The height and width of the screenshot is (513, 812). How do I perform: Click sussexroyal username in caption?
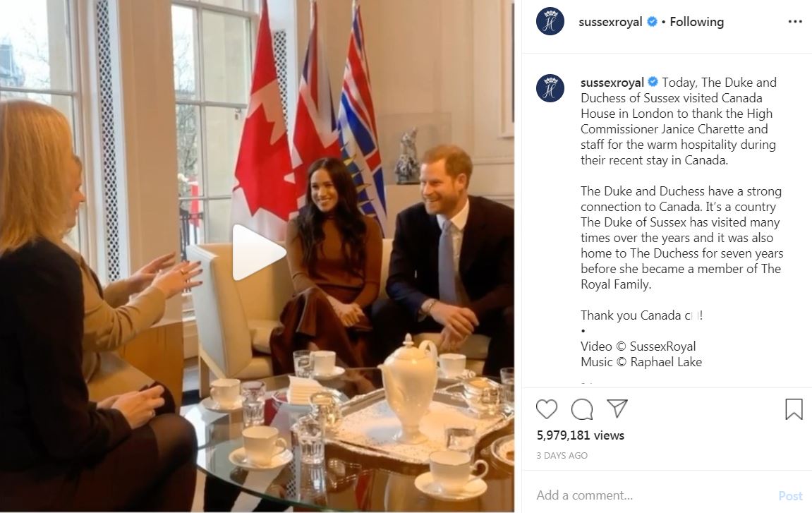point(612,83)
